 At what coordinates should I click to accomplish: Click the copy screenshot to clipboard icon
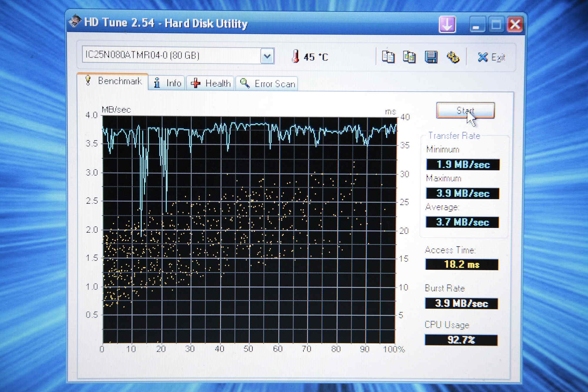[409, 57]
